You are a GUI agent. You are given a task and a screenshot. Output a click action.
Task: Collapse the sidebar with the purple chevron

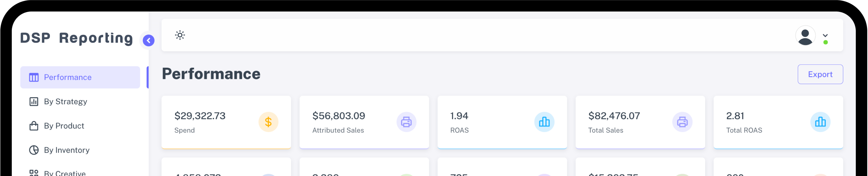pyautogui.click(x=149, y=41)
